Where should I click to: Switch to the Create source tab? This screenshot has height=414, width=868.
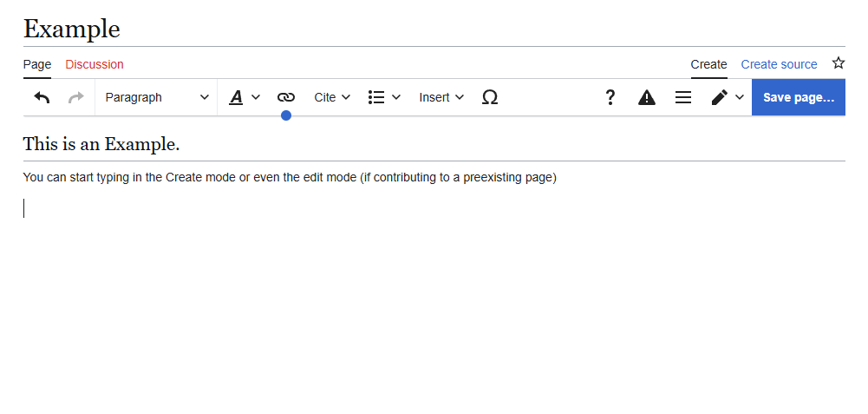(779, 64)
